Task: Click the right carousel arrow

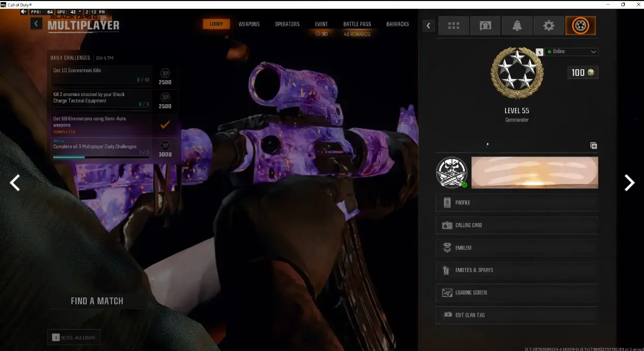Action: (629, 183)
